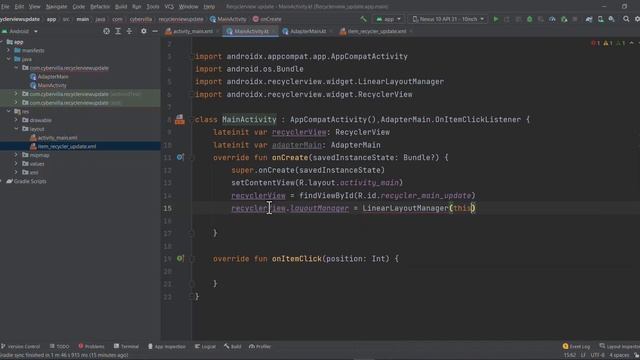Click the error count indicator in editor
Screen dimensions: 640x360
pyautogui.click(x=596, y=43)
